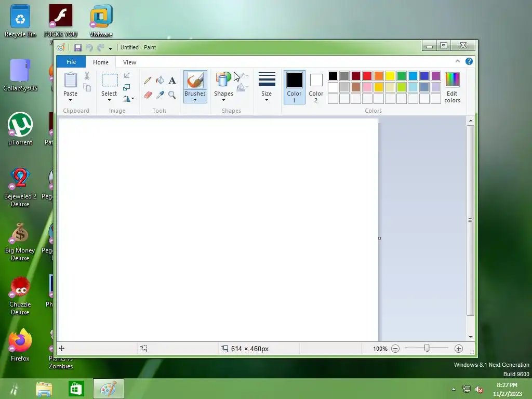The height and width of the screenshot is (399, 532).
Task: Switch to the View tab
Action: [x=129, y=62]
